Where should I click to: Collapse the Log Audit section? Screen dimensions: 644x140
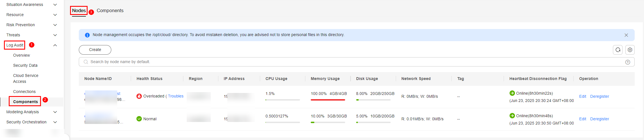55,45
